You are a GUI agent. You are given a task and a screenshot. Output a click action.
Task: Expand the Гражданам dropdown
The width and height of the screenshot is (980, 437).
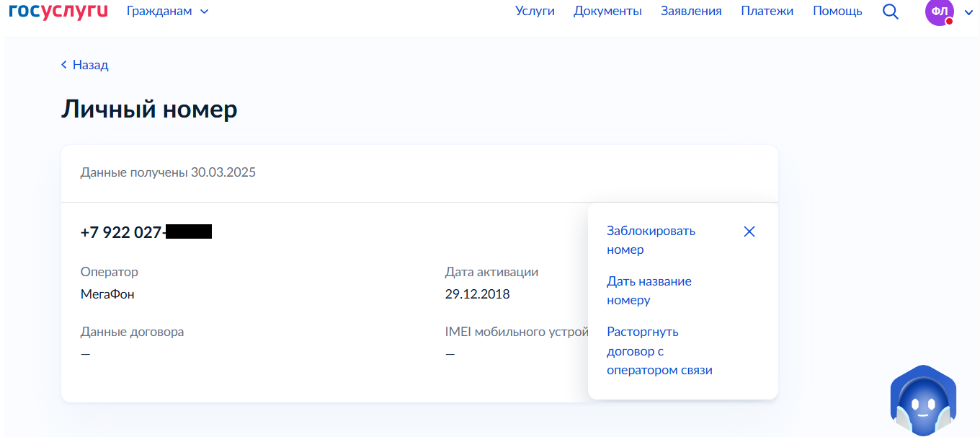tap(167, 11)
